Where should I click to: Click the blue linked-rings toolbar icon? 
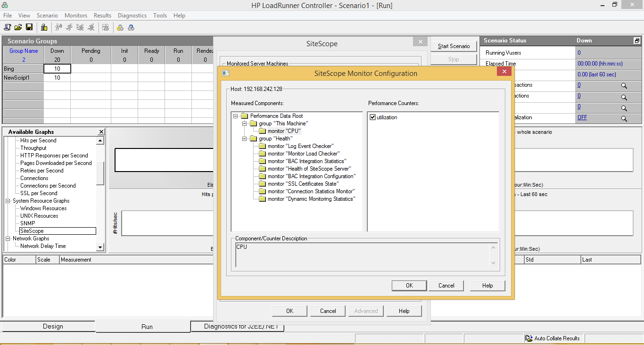click(131, 27)
